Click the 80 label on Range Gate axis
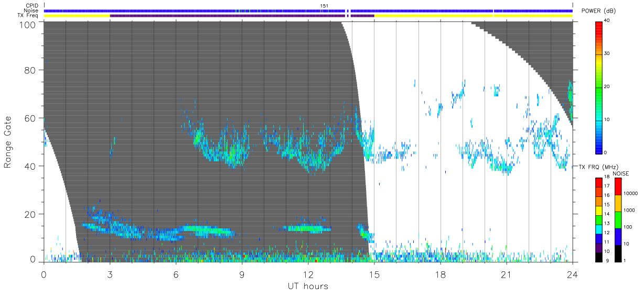 coord(30,70)
